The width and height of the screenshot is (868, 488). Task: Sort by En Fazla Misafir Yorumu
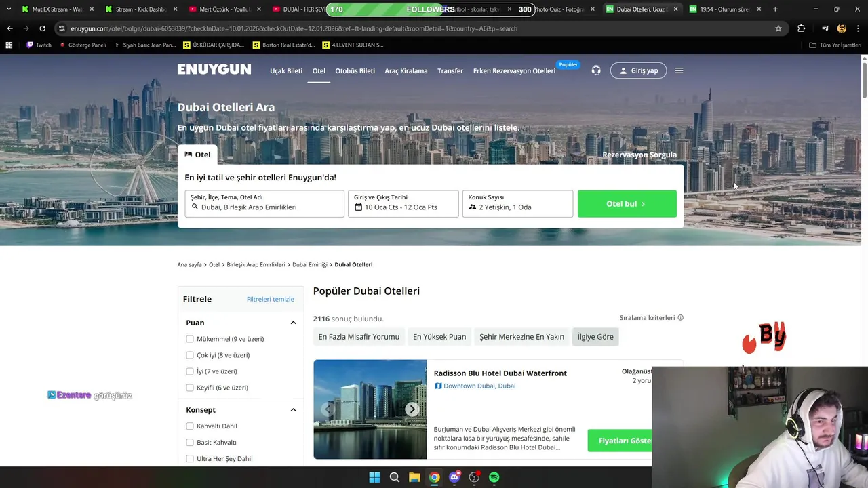359,337
